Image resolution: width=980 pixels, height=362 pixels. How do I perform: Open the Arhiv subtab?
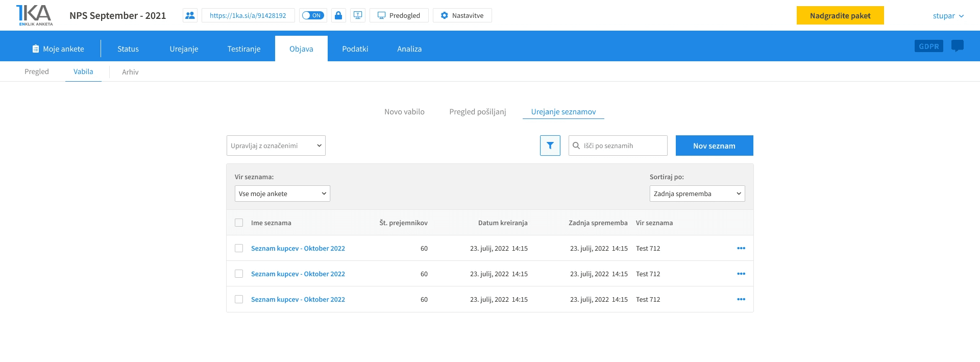[130, 72]
